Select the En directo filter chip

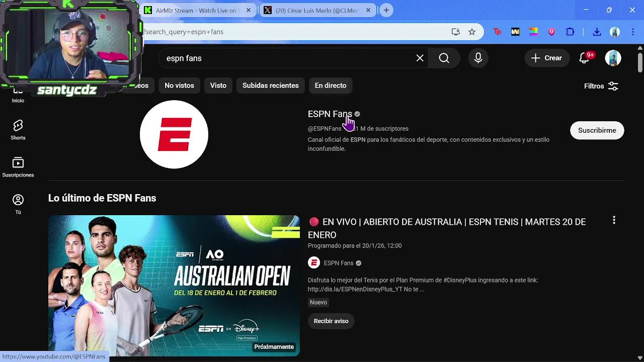click(331, 85)
